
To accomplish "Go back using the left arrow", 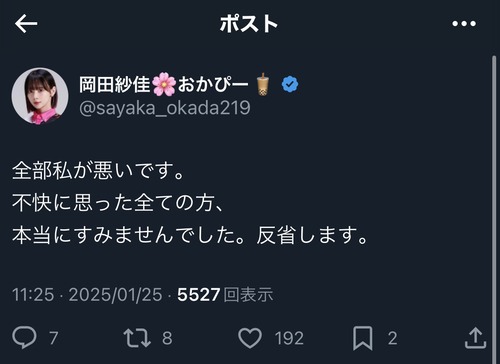I will pos(26,23).
